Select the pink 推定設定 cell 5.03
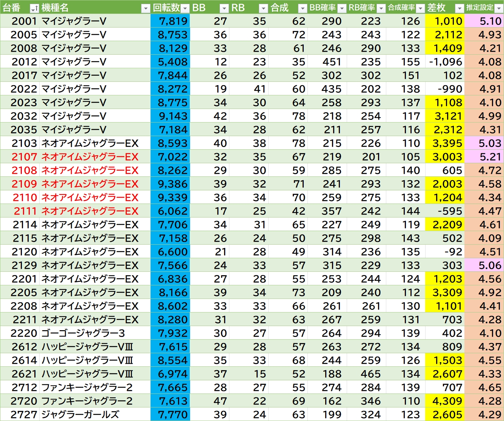The width and height of the screenshot is (504, 421). [484, 143]
